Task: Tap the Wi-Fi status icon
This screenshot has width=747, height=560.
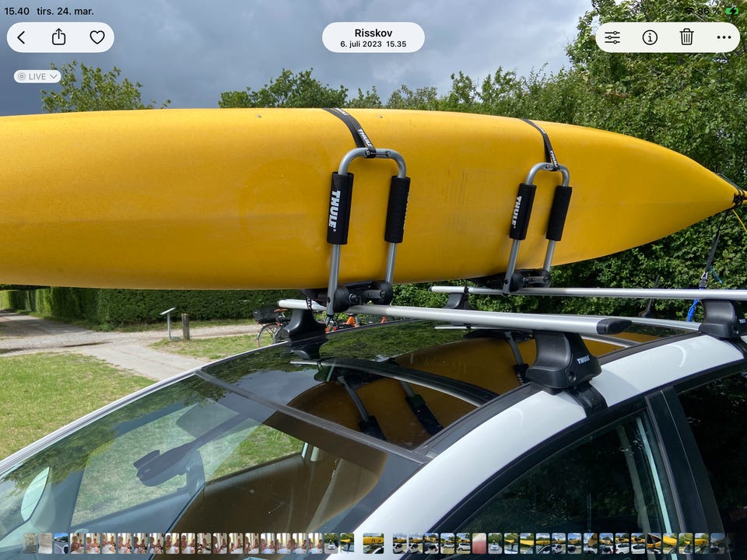Action: coord(689,11)
